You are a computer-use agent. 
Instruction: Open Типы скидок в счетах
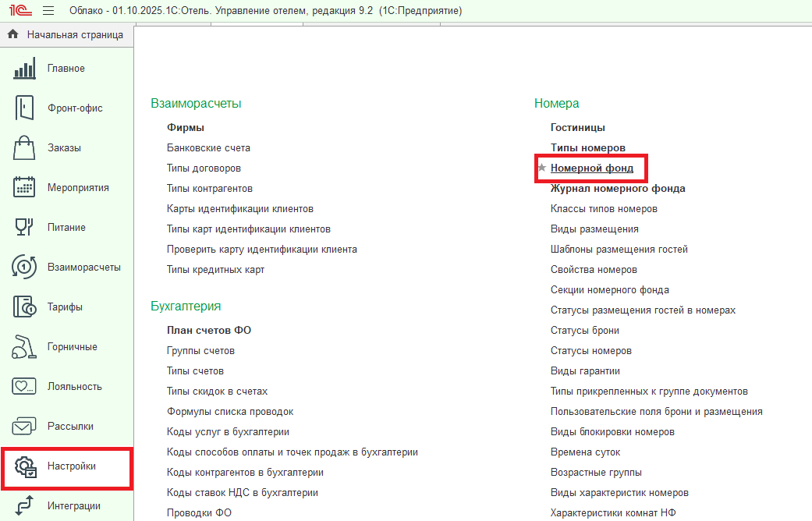[217, 391]
